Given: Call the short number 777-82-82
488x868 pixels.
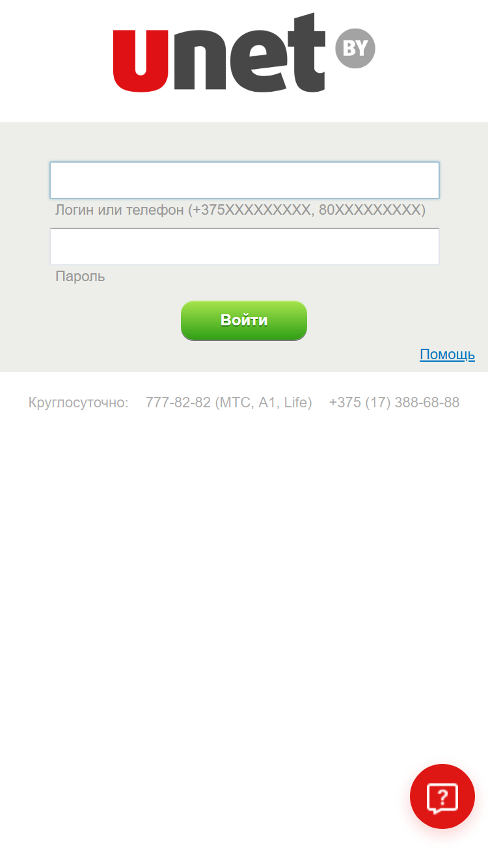Looking at the screenshot, I should click(x=178, y=403).
